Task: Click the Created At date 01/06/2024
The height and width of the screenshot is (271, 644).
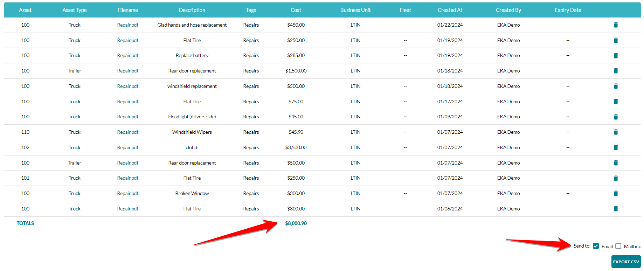Action: [x=450, y=209]
